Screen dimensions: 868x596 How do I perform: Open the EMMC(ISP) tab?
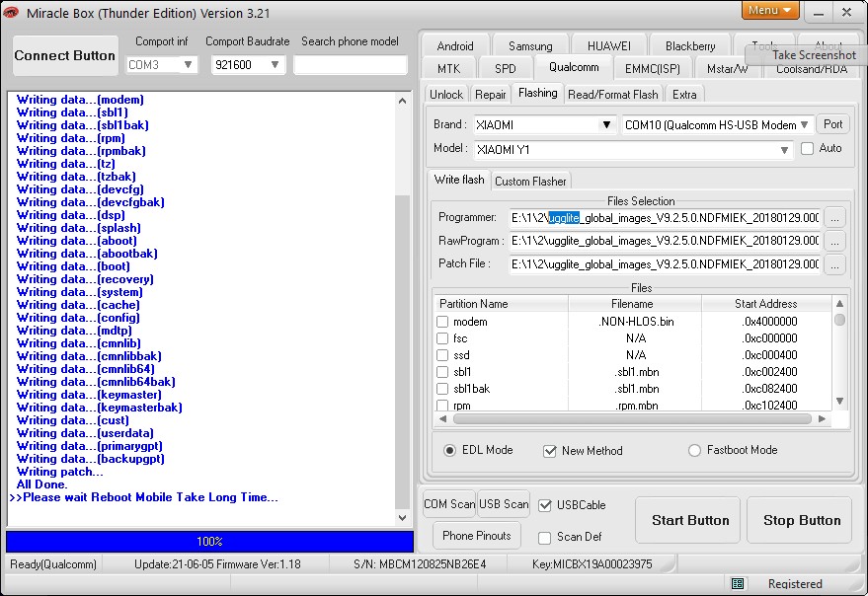click(x=653, y=69)
